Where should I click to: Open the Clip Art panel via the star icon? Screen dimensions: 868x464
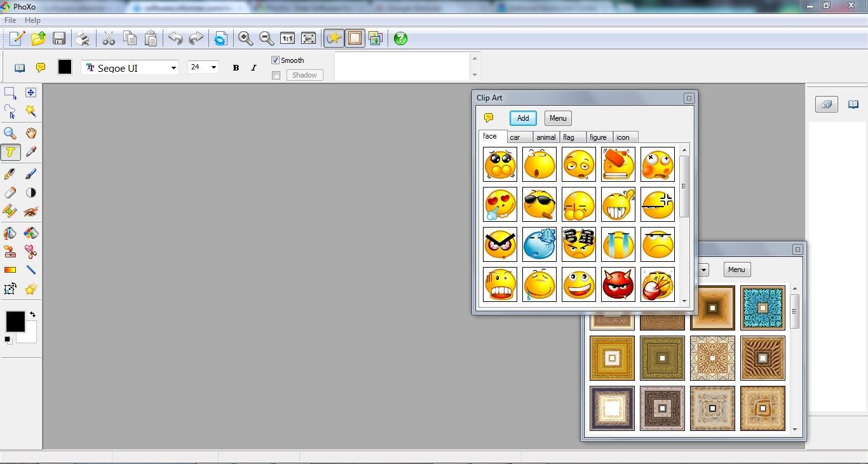(334, 38)
